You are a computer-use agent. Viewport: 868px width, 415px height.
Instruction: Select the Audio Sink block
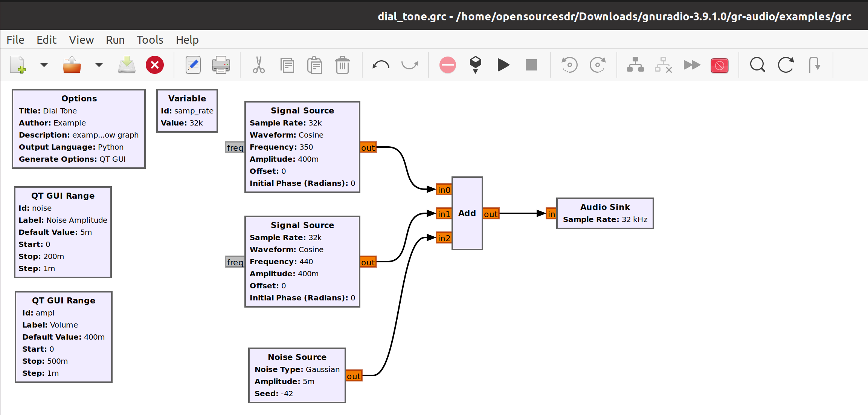pyautogui.click(x=605, y=213)
